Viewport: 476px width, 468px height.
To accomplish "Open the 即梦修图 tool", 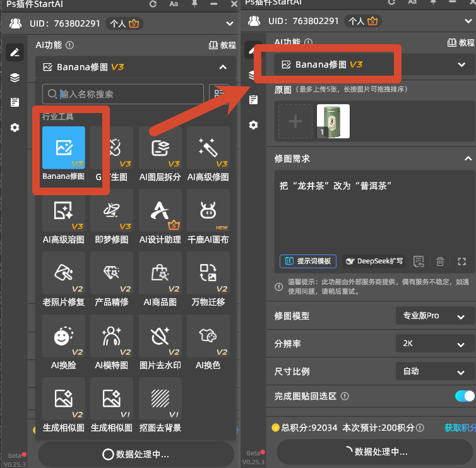I will (111, 210).
